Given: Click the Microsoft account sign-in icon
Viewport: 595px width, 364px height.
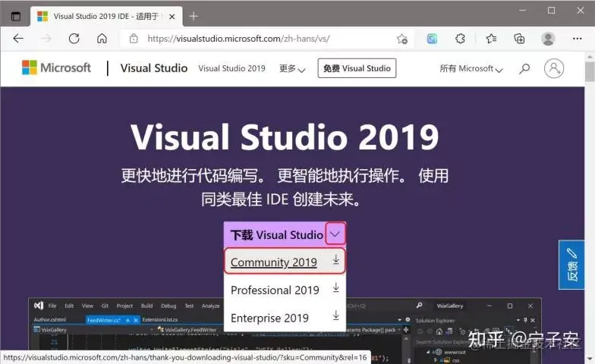Looking at the screenshot, I should 554,68.
